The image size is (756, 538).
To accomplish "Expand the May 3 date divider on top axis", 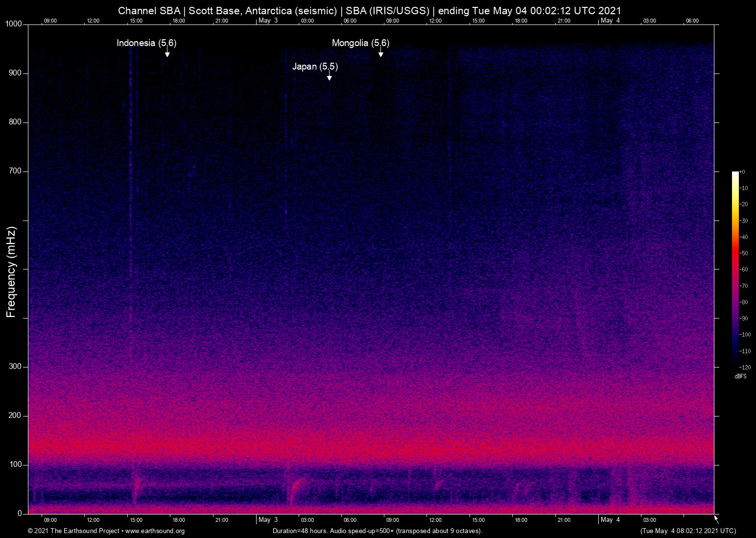I will 268,21.
